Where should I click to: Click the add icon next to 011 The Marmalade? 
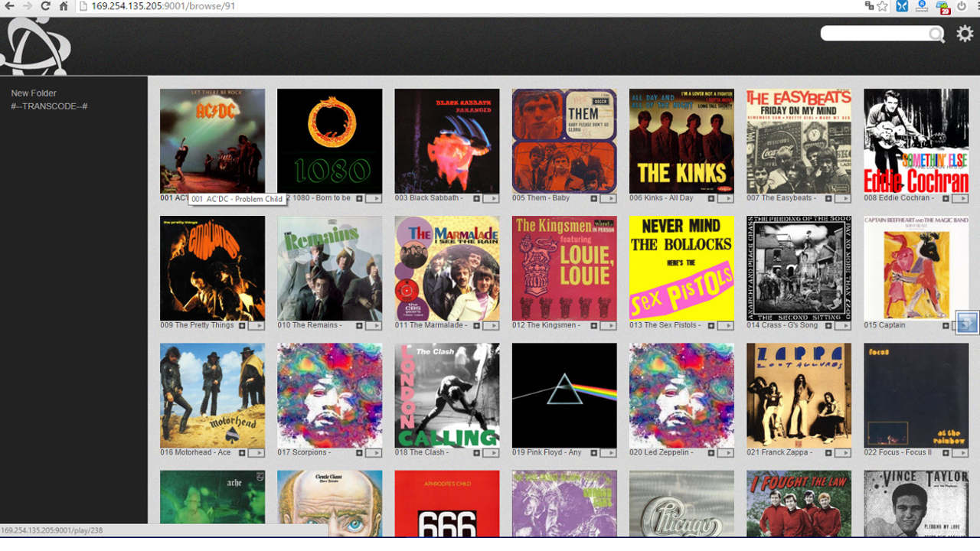pyautogui.click(x=476, y=325)
